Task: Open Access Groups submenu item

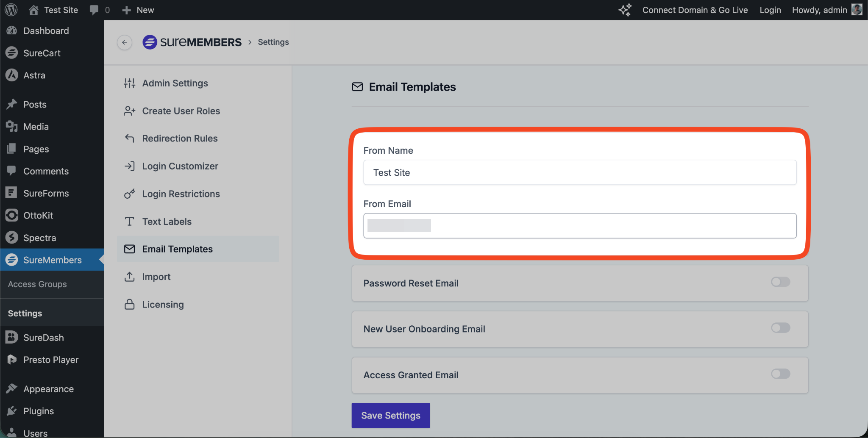Action: coord(37,284)
